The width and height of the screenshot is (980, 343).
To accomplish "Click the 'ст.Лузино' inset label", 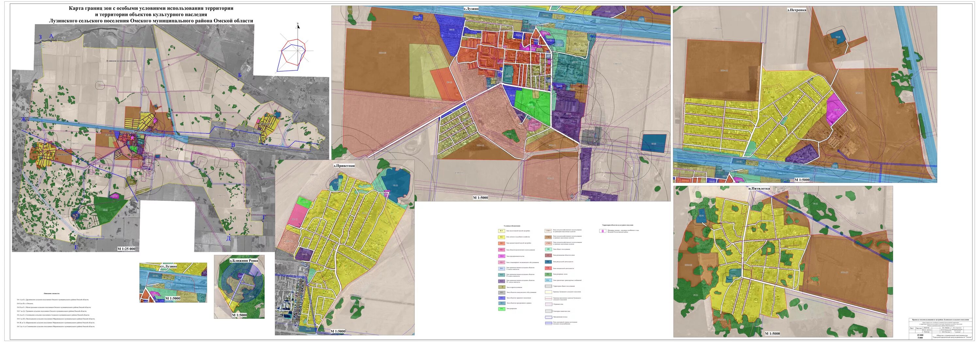I will click(x=168, y=266).
